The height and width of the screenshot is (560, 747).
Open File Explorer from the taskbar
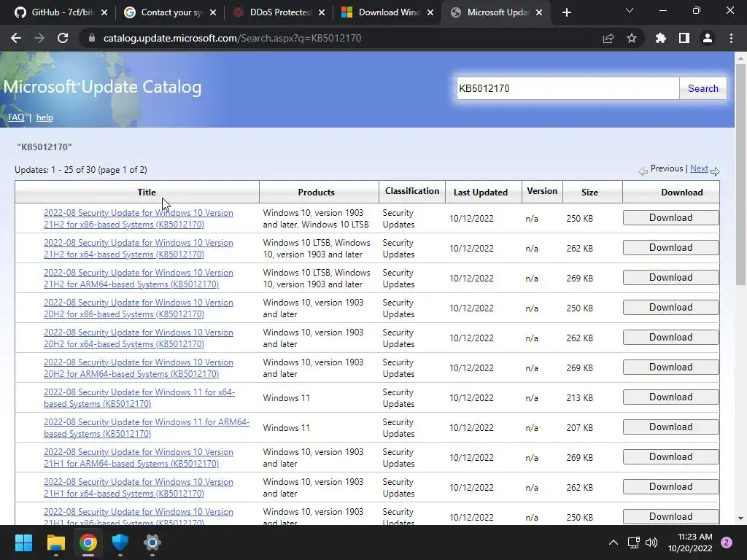(55, 542)
